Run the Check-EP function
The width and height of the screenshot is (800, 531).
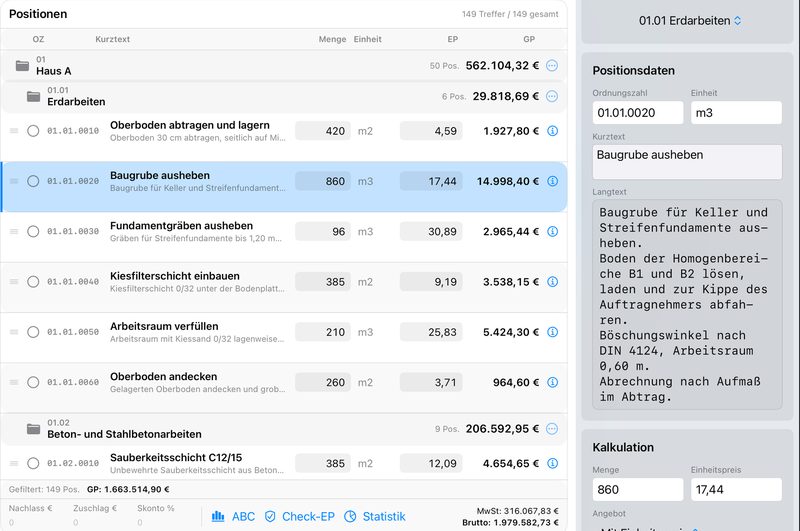point(299,517)
